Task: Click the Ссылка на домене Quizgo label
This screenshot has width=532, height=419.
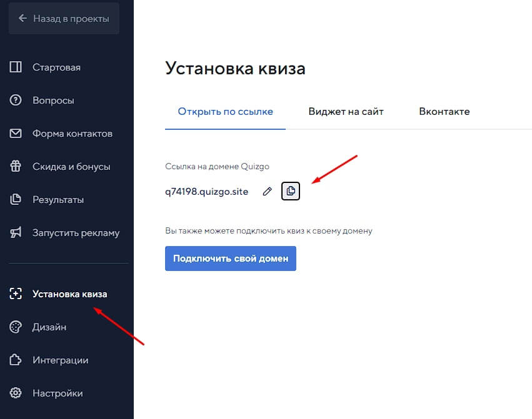Action: point(217,166)
